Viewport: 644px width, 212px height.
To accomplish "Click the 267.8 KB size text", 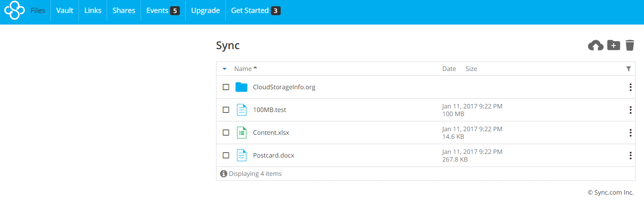I will (x=455, y=159).
